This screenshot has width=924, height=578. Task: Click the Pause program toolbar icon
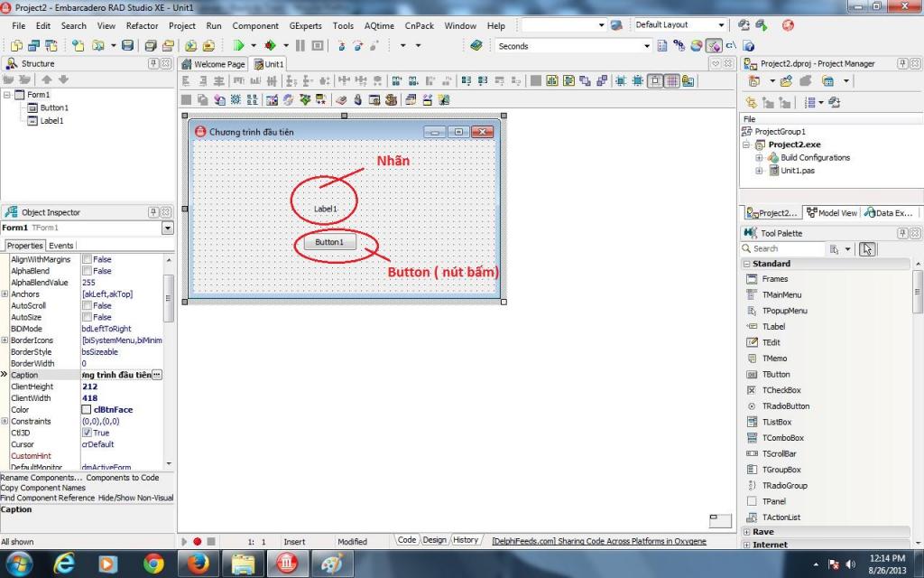(300, 45)
